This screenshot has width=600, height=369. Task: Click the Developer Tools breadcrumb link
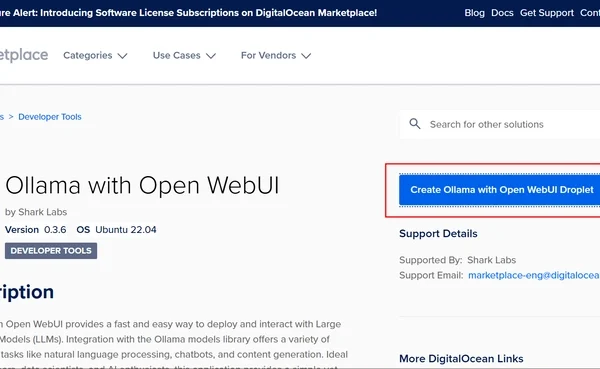coord(50,117)
